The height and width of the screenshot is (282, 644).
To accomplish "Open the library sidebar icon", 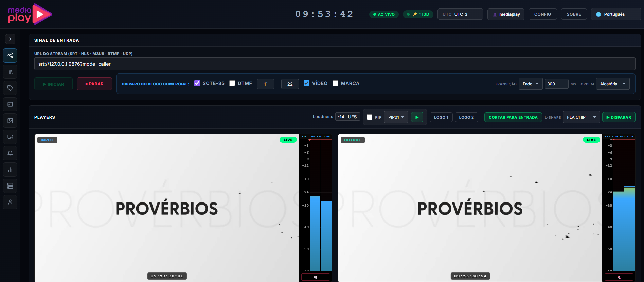I will [x=10, y=72].
